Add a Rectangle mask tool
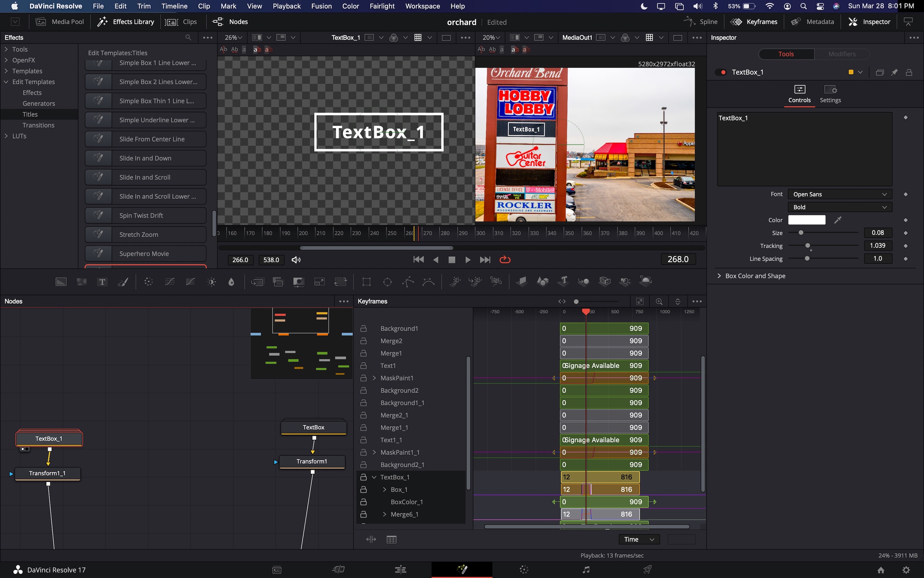This screenshot has width=924, height=578. (366, 282)
